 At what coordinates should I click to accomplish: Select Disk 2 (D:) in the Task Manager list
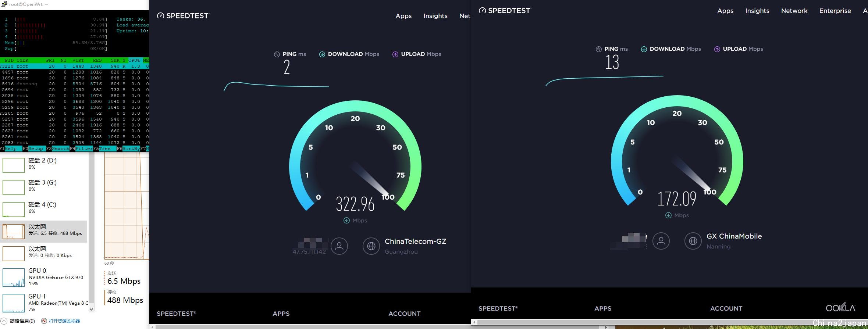pyautogui.click(x=44, y=165)
